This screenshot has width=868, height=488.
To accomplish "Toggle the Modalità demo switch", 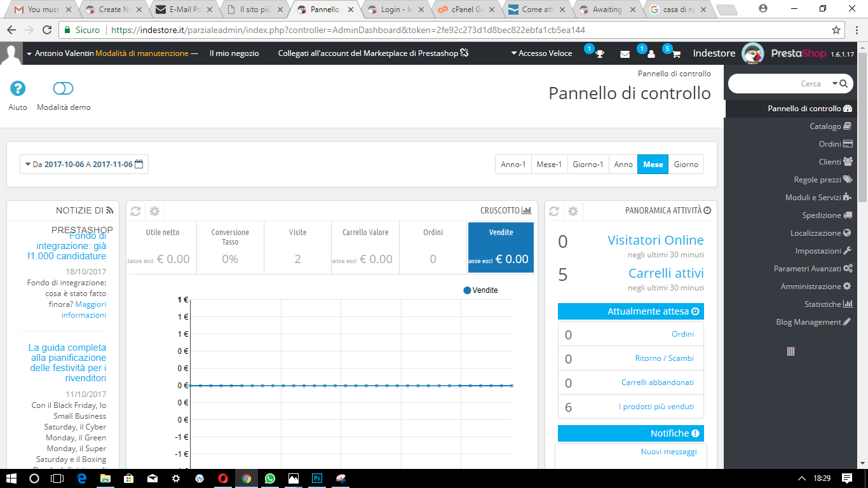I will click(64, 89).
